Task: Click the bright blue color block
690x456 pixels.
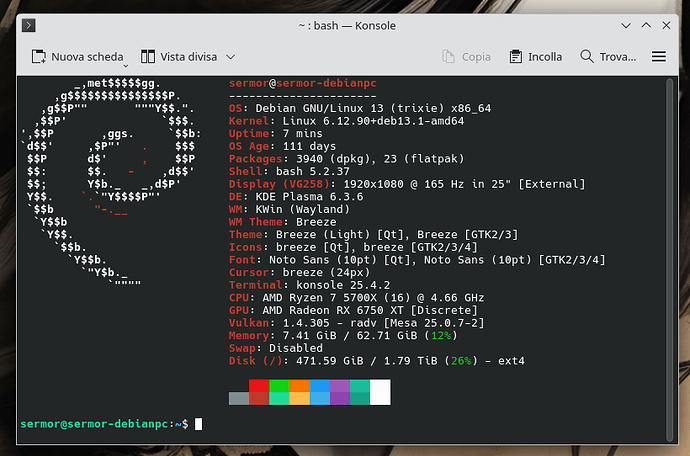Action: coord(319,386)
